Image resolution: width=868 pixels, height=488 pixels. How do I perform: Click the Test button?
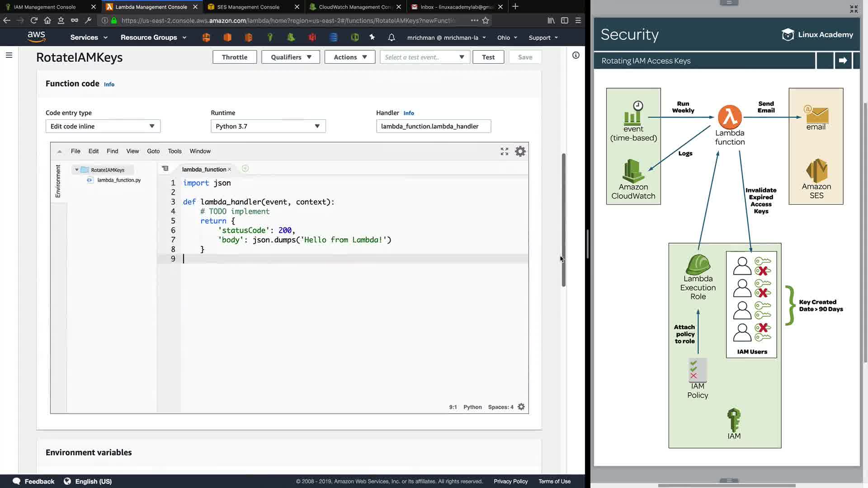pyautogui.click(x=488, y=57)
